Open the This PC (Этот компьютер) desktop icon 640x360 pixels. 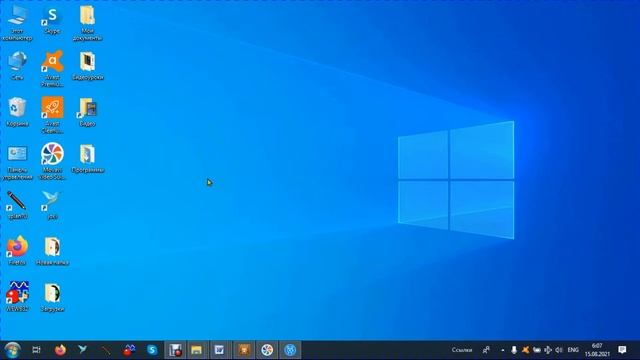[17, 22]
